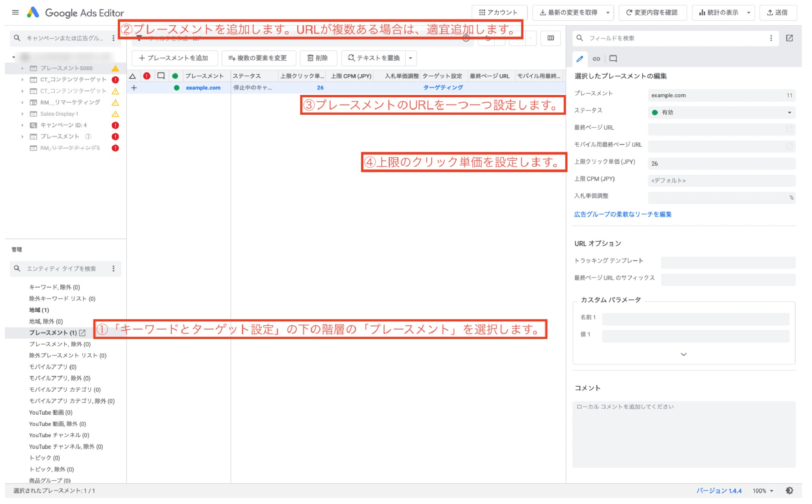Open the pop-out window icon beside フィールドを検索
812x504 pixels.
789,38
